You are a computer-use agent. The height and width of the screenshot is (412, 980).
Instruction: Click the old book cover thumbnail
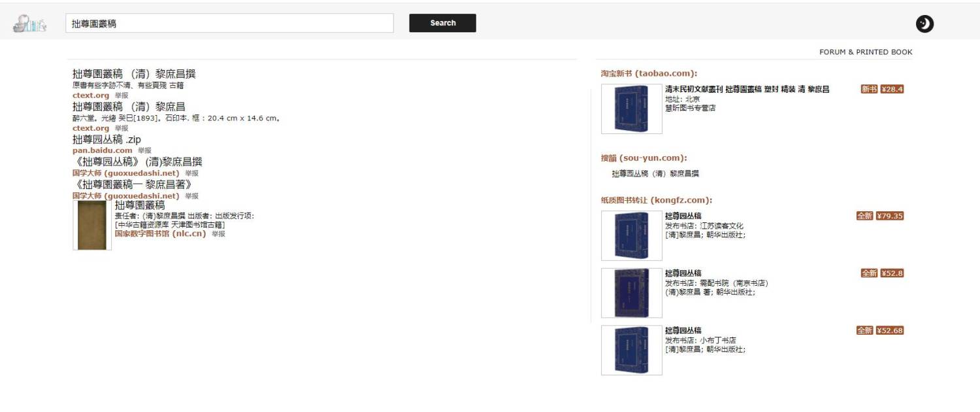click(92, 225)
